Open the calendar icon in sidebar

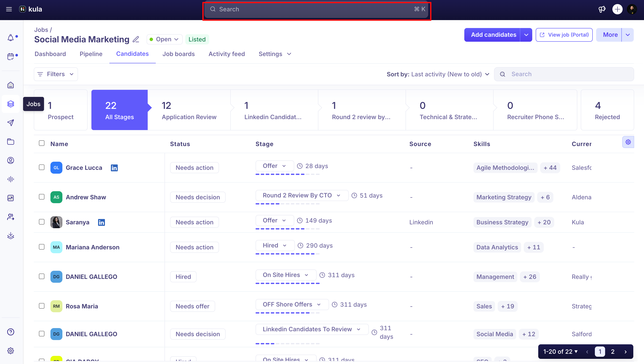(x=10, y=56)
